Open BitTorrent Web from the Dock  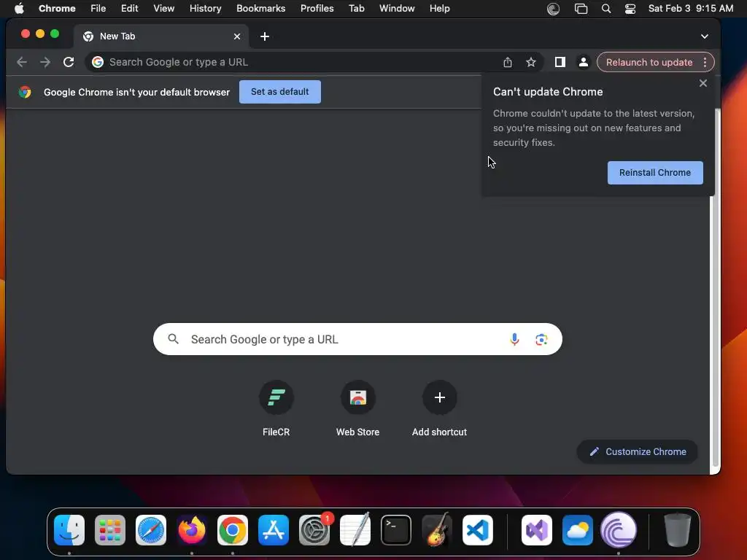coord(619,530)
